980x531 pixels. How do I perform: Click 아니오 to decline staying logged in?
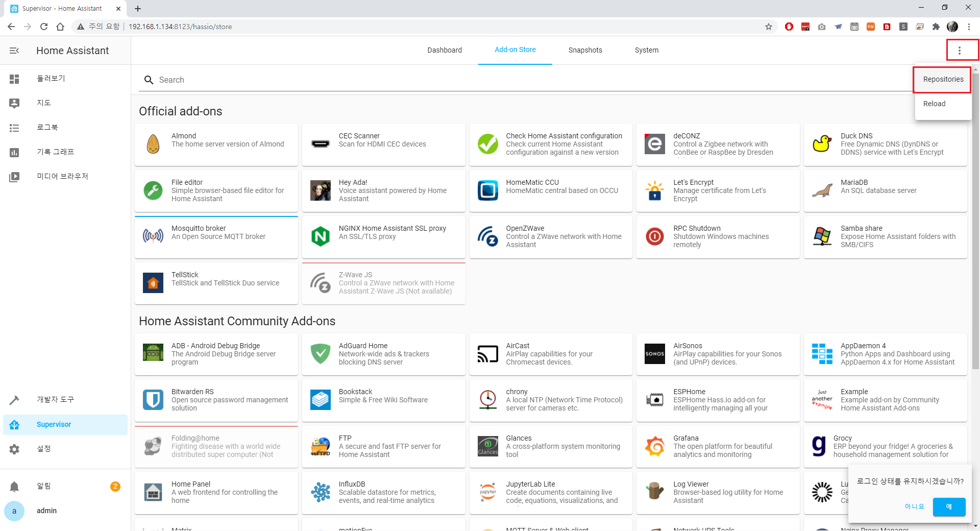[x=914, y=506]
